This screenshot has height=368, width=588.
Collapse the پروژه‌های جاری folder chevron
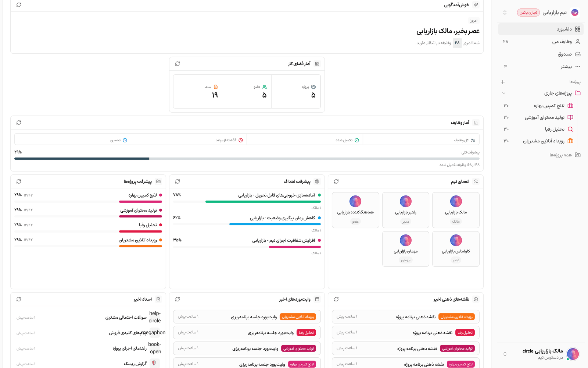(x=504, y=93)
